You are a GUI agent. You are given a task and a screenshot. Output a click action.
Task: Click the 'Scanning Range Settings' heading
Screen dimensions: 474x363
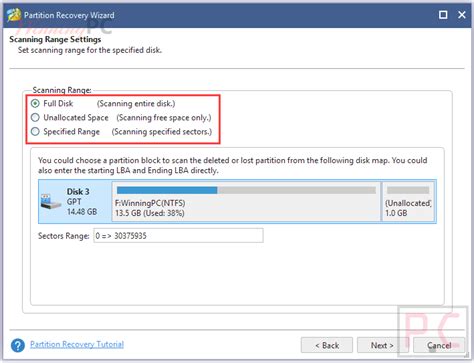55,39
